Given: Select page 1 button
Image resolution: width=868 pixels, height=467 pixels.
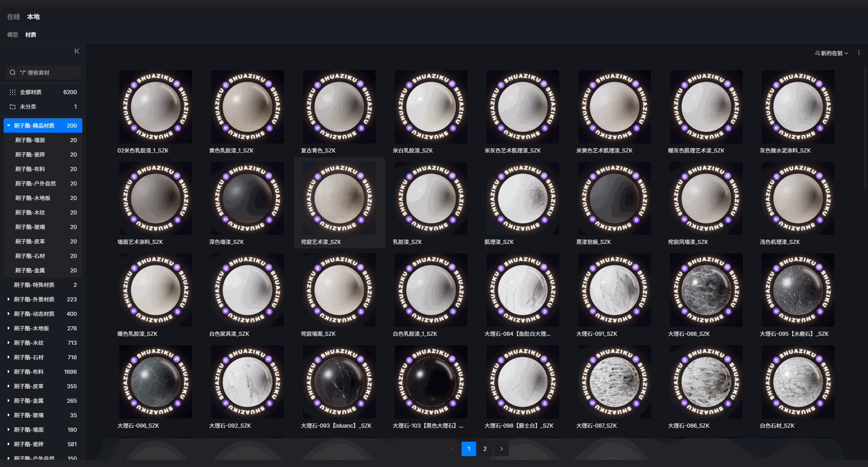Looking at the screenshot, I should 469,449.
